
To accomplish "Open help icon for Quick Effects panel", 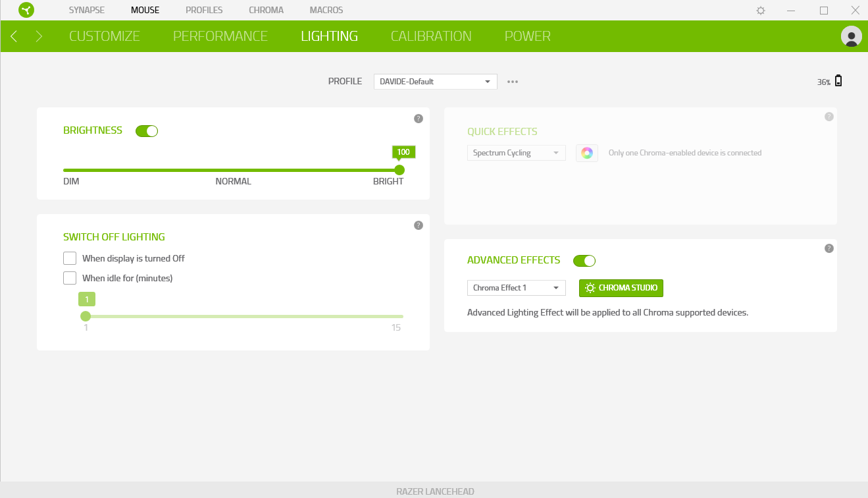I will [x=829, y=117].
